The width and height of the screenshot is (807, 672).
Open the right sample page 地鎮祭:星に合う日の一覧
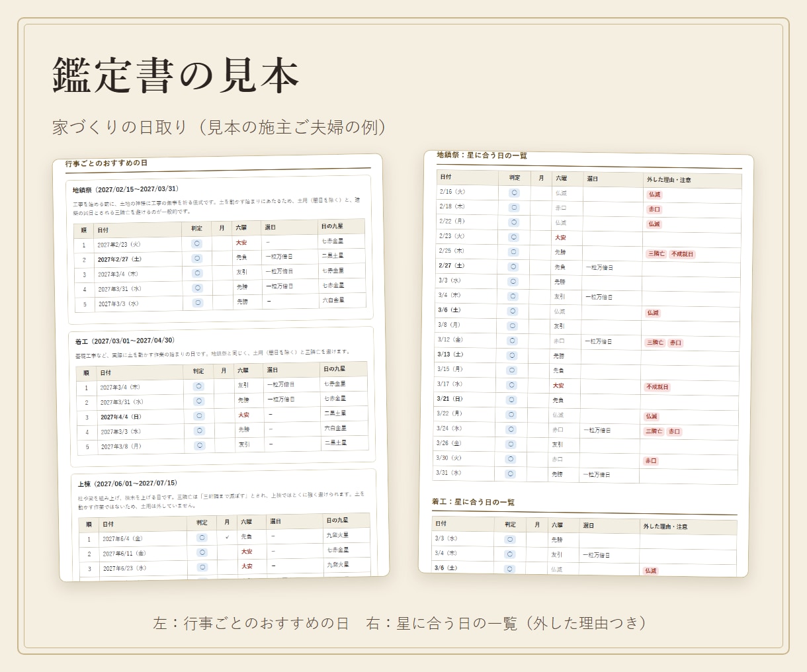click(x=586, y=364)
